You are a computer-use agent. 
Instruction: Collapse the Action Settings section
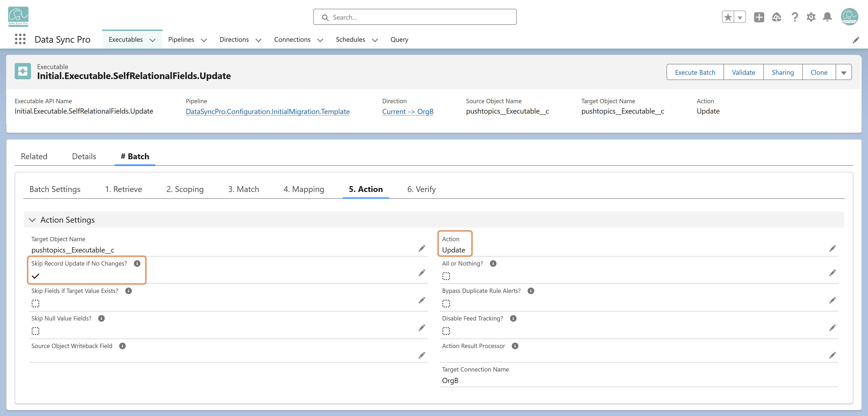click(x=32, y=220)
